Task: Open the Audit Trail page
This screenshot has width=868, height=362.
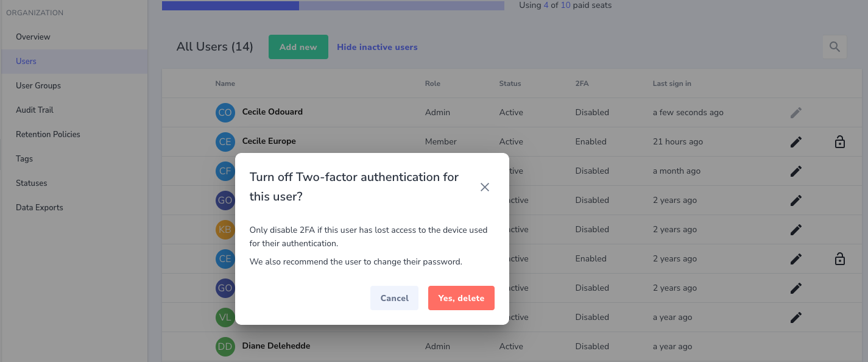Action: [x=35, y=110]
